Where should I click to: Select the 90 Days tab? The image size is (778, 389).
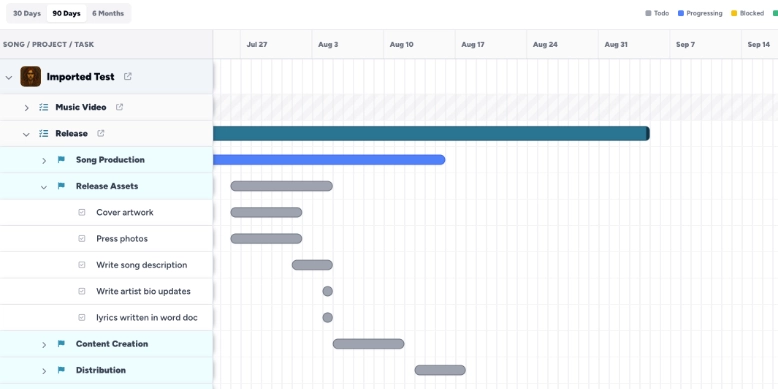66,13
